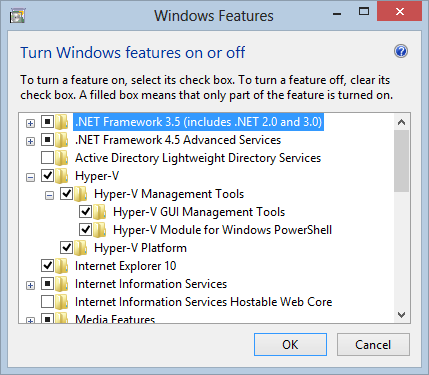
Task: Uncheck the top-level Hyper-V checkbox
Action: (x=47, y=176)
